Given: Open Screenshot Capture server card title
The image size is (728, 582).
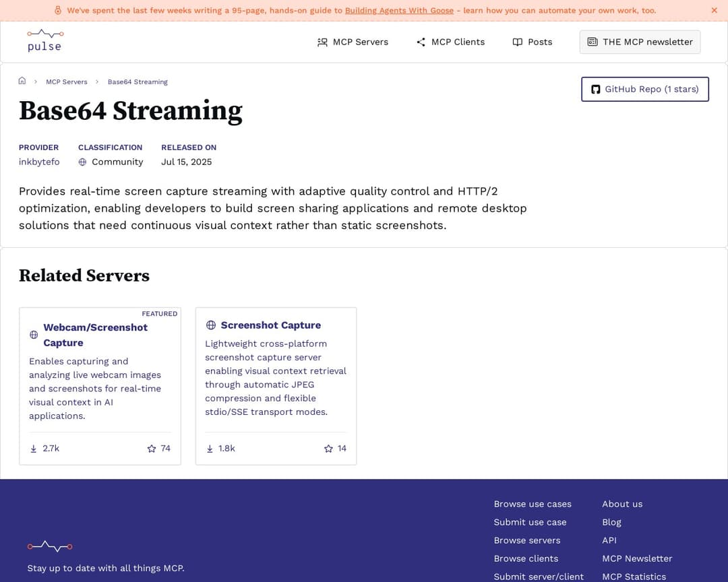Looking at the screenshot, I should pos(270,325).
